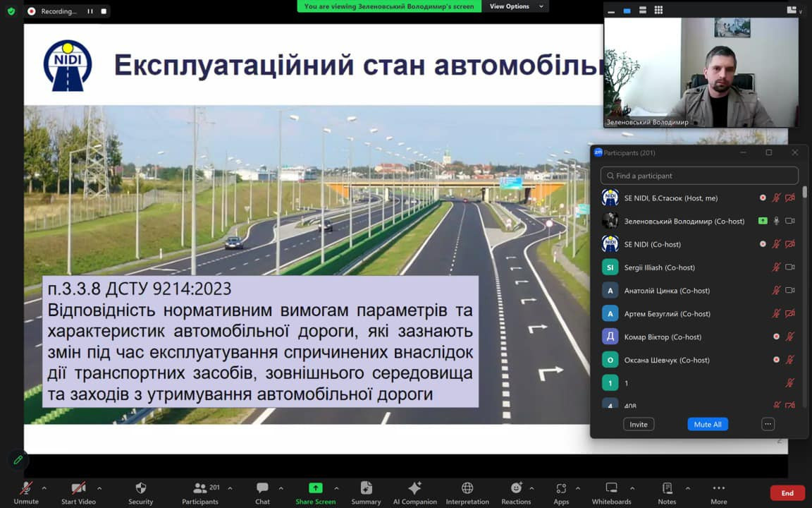Click the Mute All button
Image resolution: width=812 pixels, height=508 pixels.
[707, 424]
